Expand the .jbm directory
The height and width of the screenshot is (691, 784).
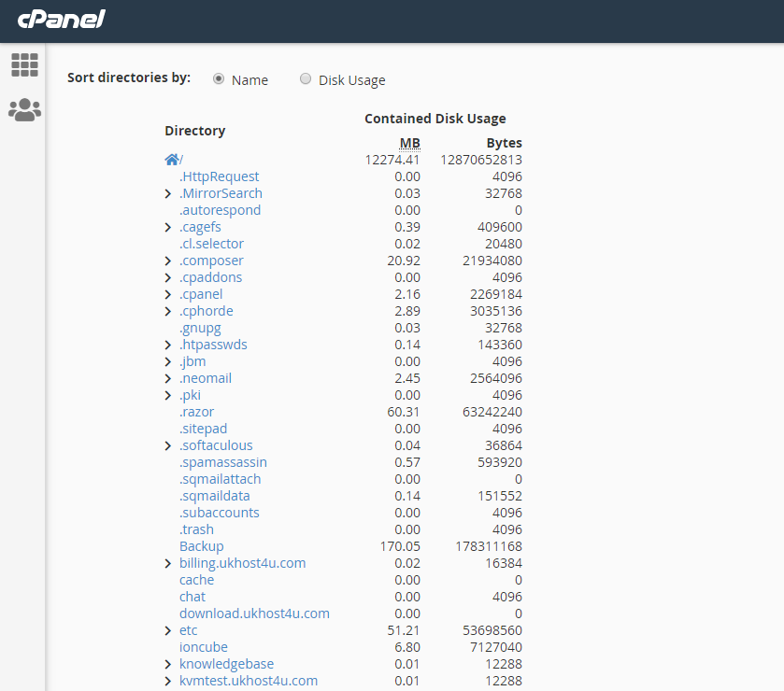168,361
